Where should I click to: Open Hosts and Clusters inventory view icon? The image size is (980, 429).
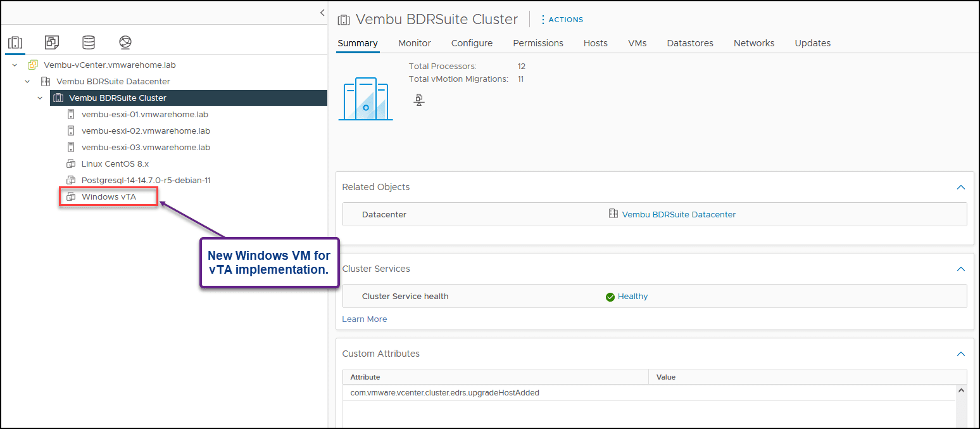pyautogui.click(x=15, y=42)
